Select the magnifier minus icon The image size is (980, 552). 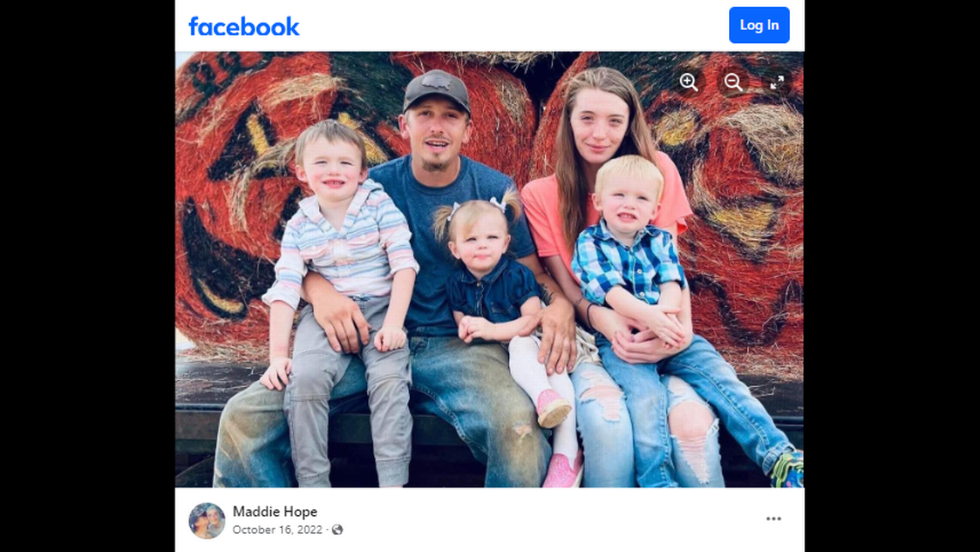click(733, 83)
